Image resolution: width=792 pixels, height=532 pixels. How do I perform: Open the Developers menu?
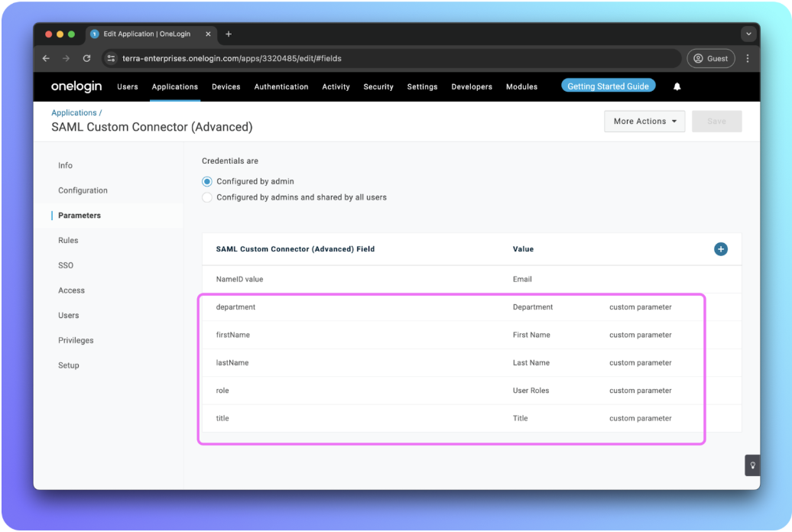point(472,87)
